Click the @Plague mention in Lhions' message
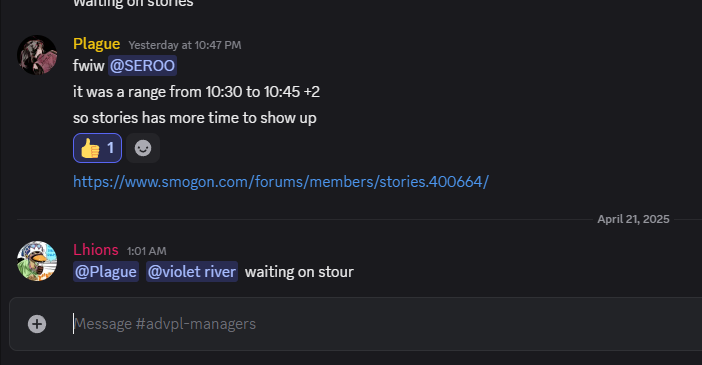Screen dimensions: 702x365 point(106,272)
